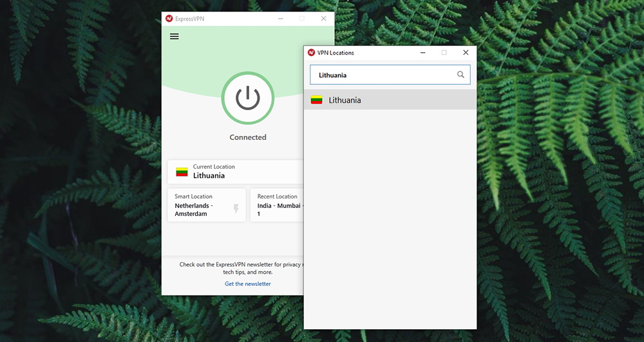Connect to Recent Location India - Mumbai
The image size is (644, 342).
coord(277,205)
